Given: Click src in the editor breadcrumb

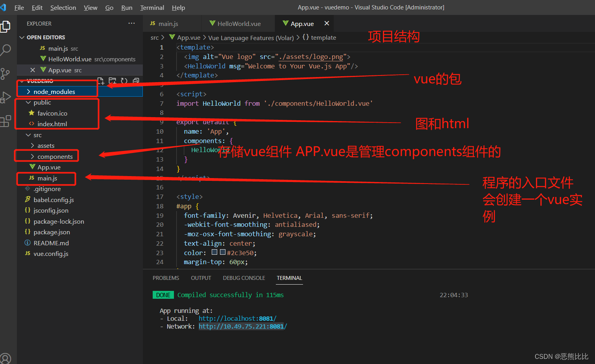Looking at the screenshot, I should point(154,38).
